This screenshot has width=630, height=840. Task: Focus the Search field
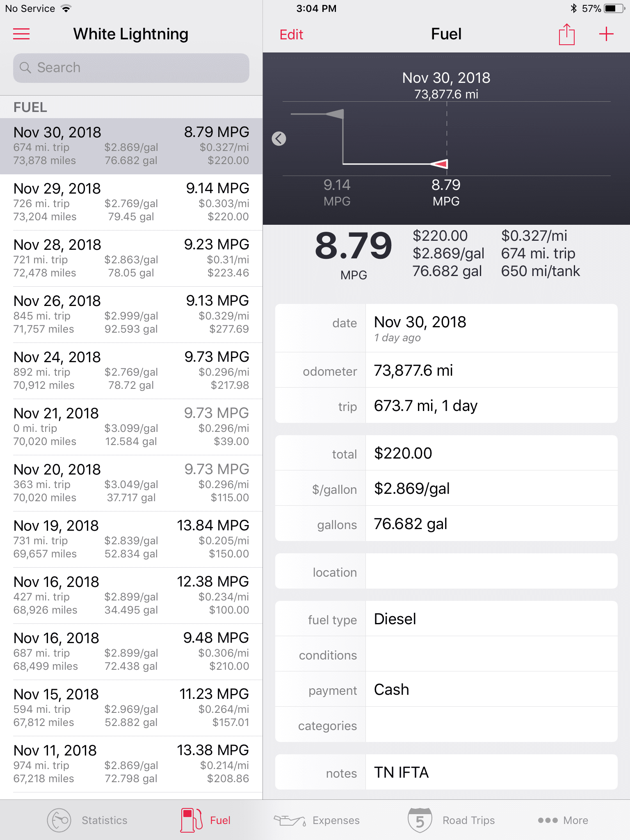pos(131,68)
